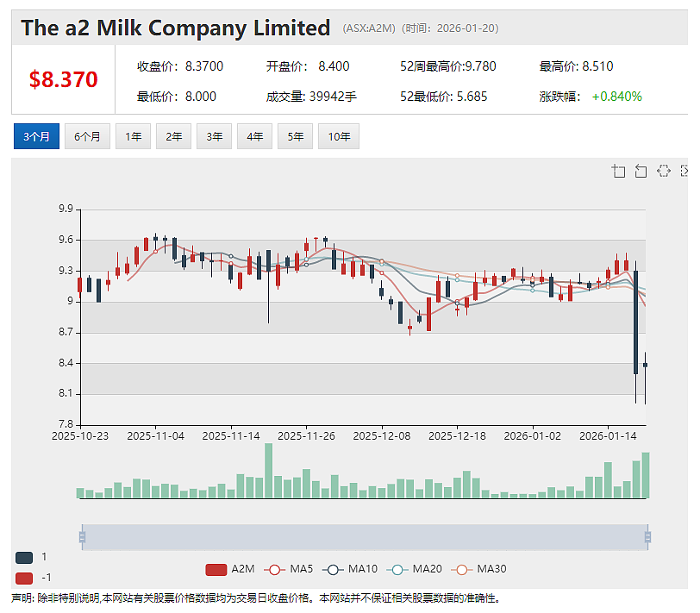Click the 2025-11-26 x-axis date label
The width and height of the screenshot is (700, 613).
[x=306, y=436]
